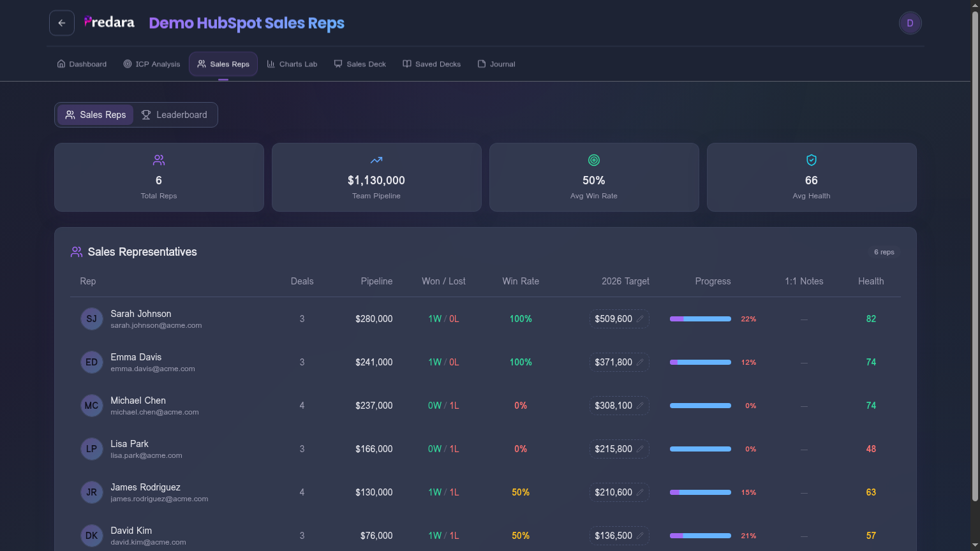Click Sarah Johnson's 22% progress bar

point(700,319)
